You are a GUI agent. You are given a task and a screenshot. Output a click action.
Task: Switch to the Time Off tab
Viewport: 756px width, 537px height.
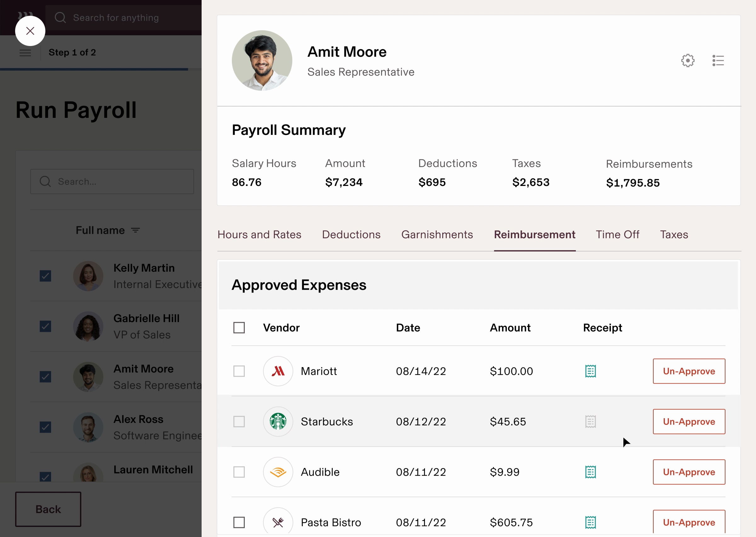pyautogui.click(x=617, y=234)
